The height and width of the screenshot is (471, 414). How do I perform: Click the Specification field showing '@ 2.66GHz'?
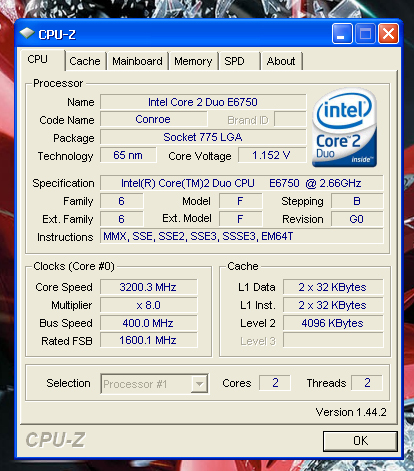click(242, 183)
